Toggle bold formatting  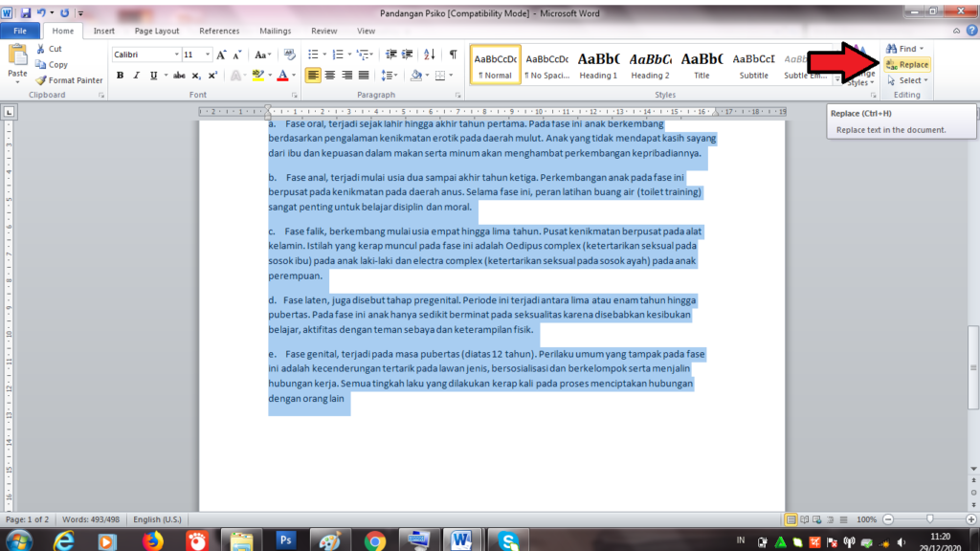[120, 76]
